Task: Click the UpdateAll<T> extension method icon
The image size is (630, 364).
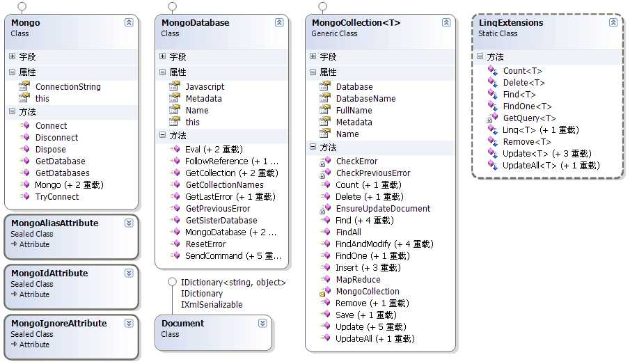Action: (493, 165)
